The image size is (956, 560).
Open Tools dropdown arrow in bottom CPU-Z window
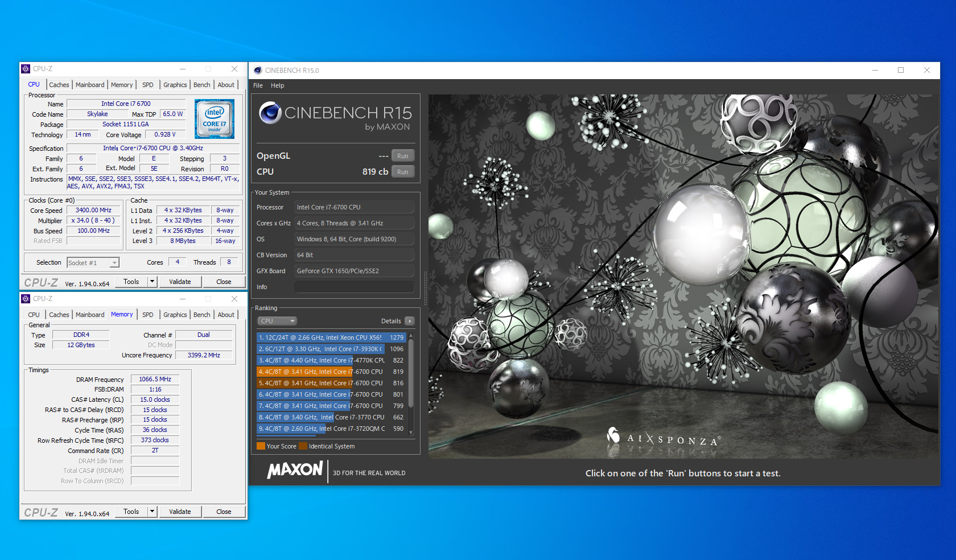[152, 512]
